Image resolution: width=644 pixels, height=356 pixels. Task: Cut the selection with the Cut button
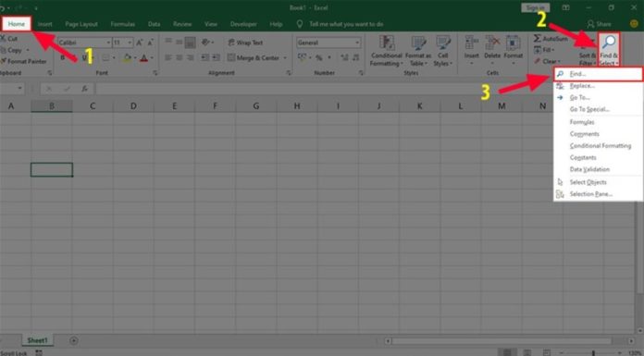coord(9,39)
